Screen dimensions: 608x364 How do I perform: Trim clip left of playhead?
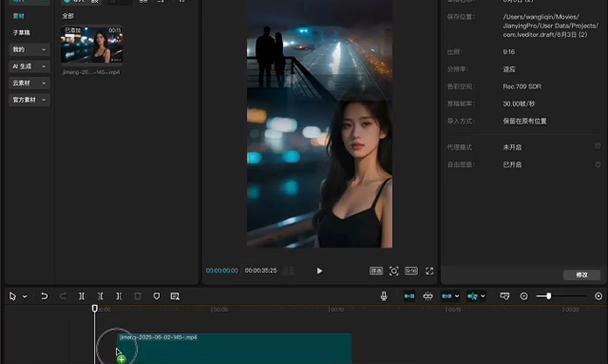point(100,296)
